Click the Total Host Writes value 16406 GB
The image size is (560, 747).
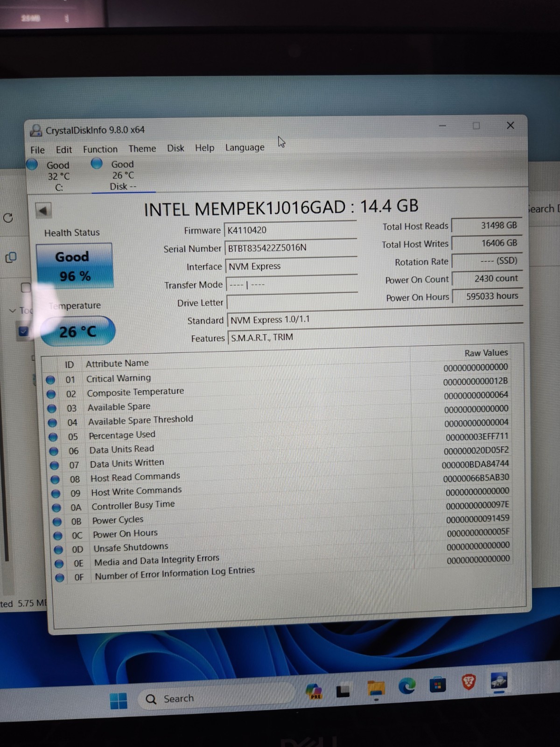[x=487, y=243]
